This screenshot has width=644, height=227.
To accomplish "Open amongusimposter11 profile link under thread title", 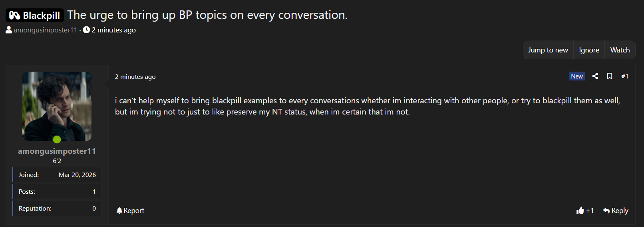I will 45,30.
